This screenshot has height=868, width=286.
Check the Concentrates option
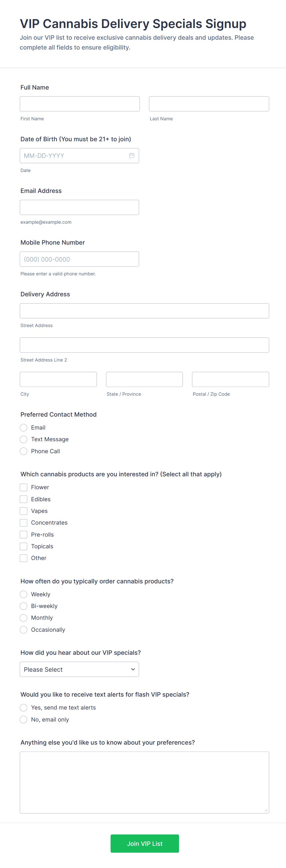tap(24, 523)
